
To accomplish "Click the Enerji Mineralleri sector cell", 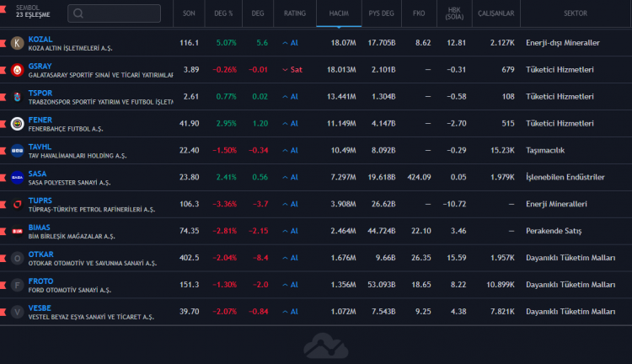I will 556,204.
